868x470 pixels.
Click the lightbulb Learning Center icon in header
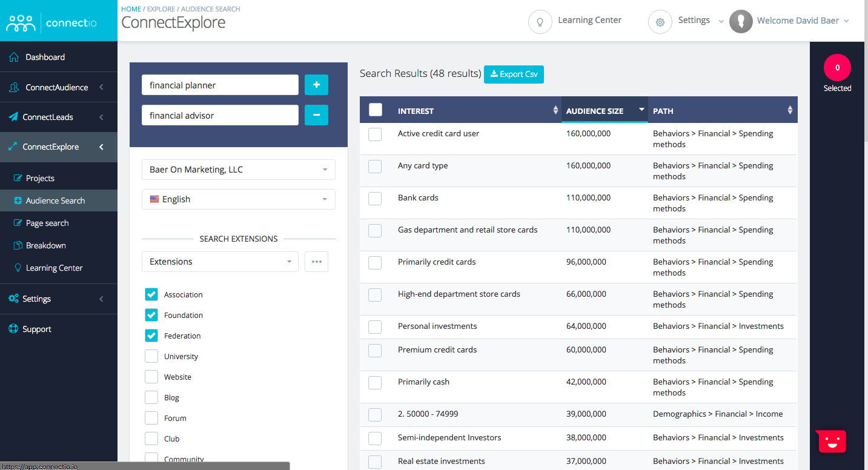540,22
